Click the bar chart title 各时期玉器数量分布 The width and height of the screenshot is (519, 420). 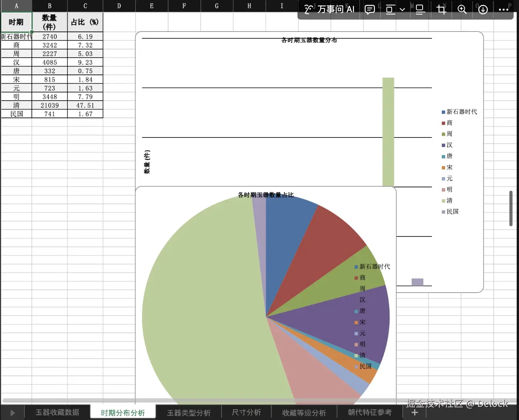pos(309,40)
